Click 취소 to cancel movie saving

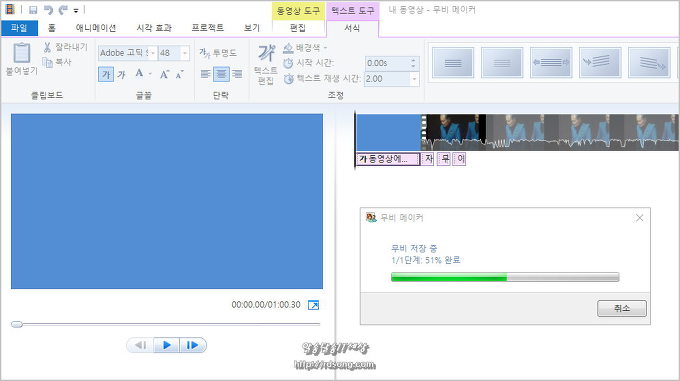622,308
